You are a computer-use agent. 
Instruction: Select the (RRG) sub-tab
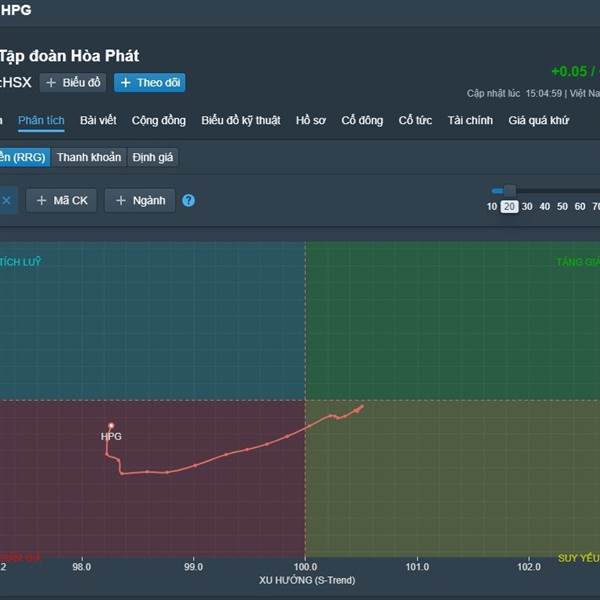click(24, 157)
